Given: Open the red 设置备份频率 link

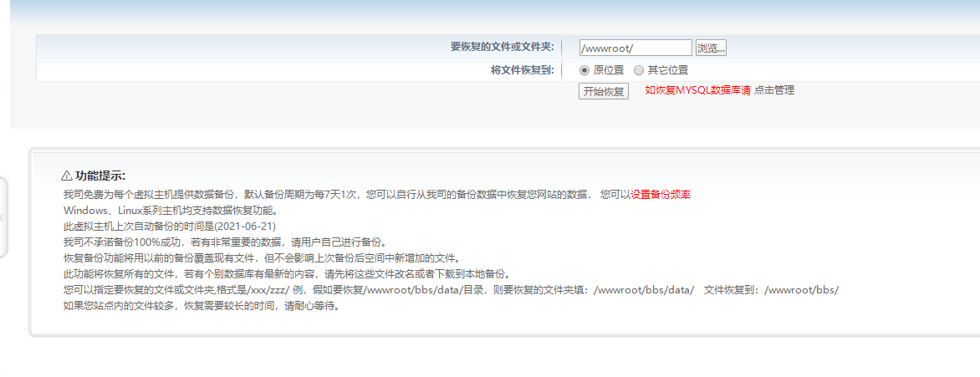Looking at the screenshot, I should click(x=661, y=195).
